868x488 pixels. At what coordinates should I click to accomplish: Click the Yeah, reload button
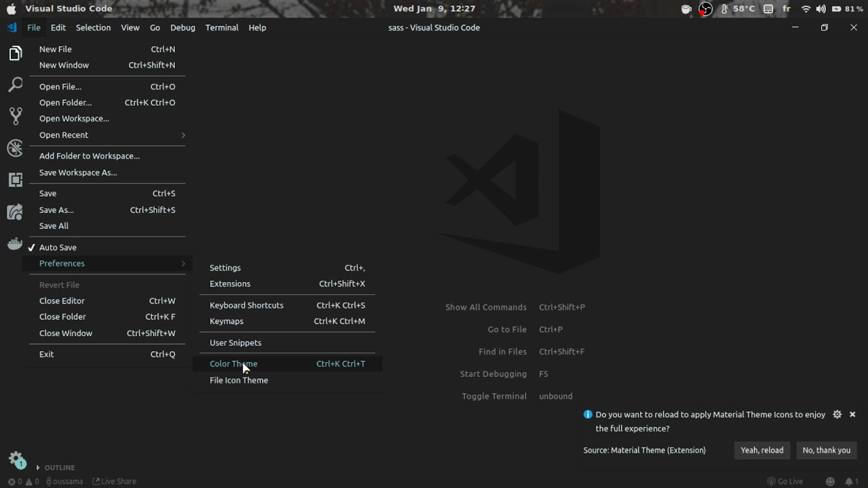762,450
